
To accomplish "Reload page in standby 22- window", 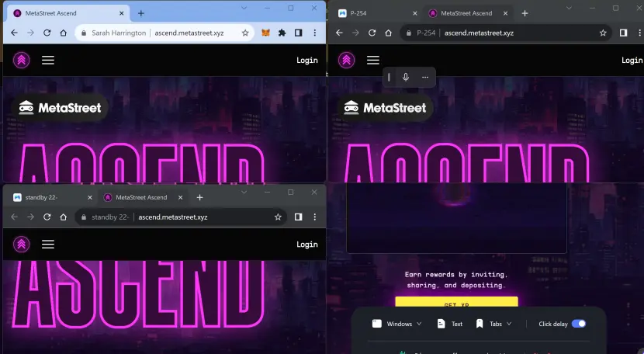I will tap(47, 217).
